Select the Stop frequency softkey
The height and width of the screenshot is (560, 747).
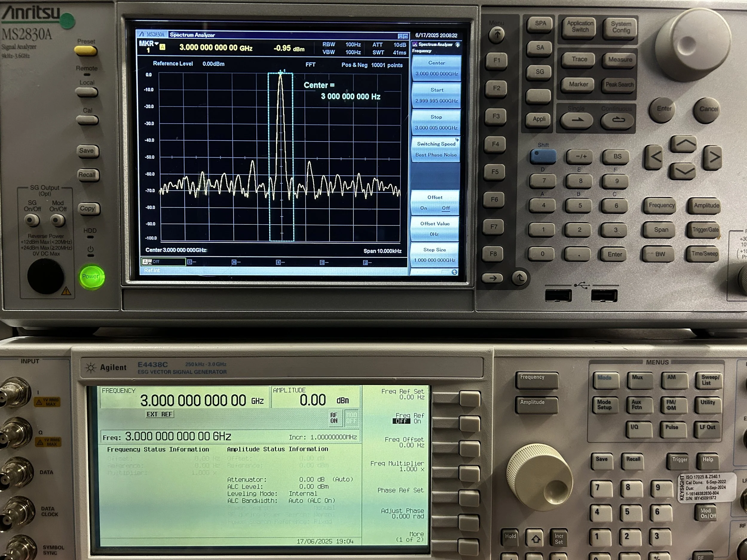coord(436,122)
